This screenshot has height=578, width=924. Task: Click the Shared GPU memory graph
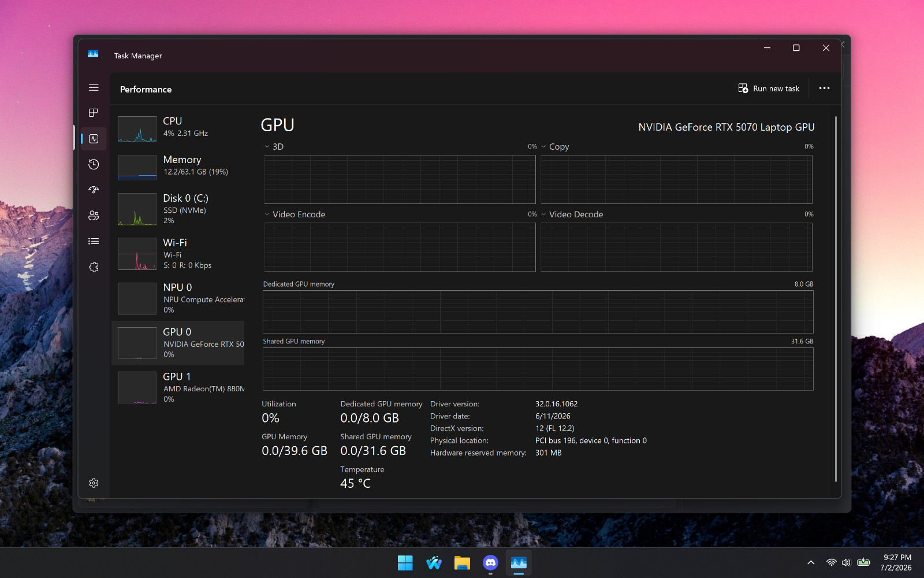538,369
